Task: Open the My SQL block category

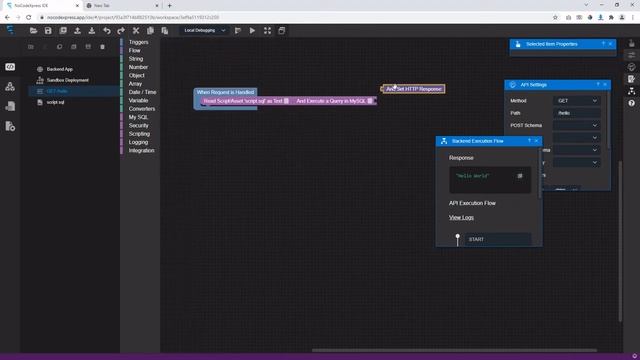Action: point(138,117)
